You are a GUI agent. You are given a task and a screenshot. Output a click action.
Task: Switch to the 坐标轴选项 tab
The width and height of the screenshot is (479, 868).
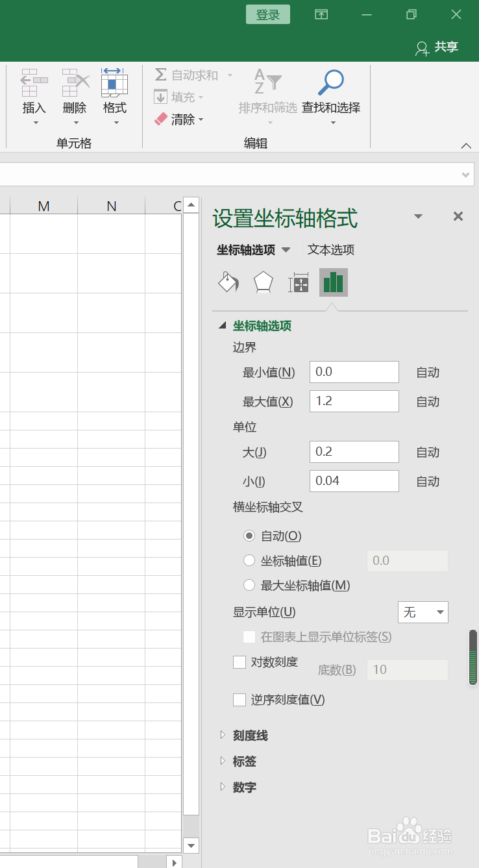pos(245,250)
